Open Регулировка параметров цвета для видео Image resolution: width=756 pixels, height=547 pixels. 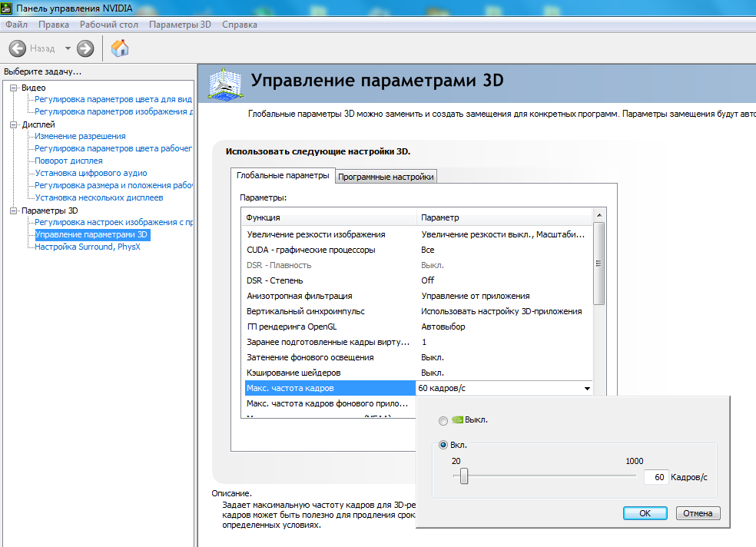click(x=113, y=99)
